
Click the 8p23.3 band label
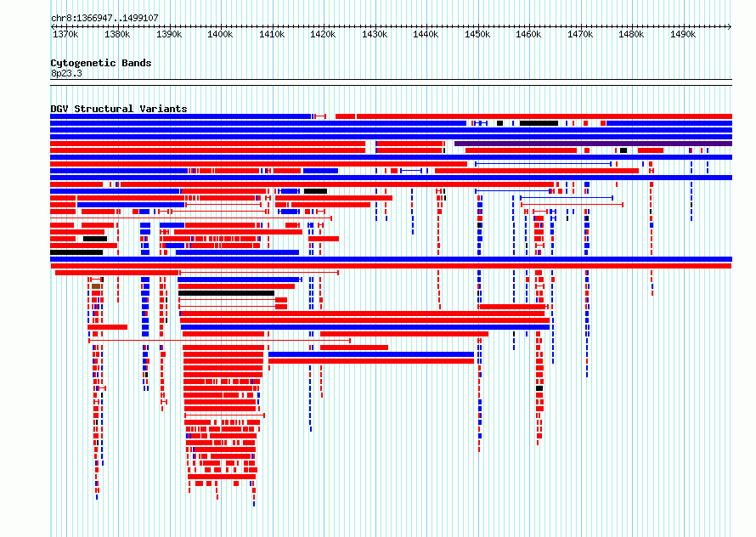coord(66,73)
